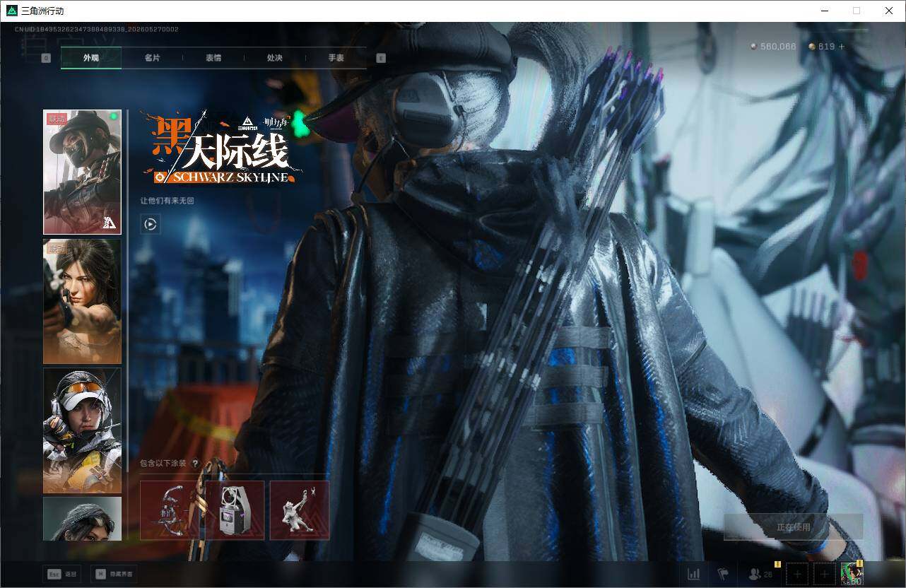Screen dimensions: 906x588
Task: Open the statistics bar-chart icon
Action: pyautogui.click(x=694, y=574)
